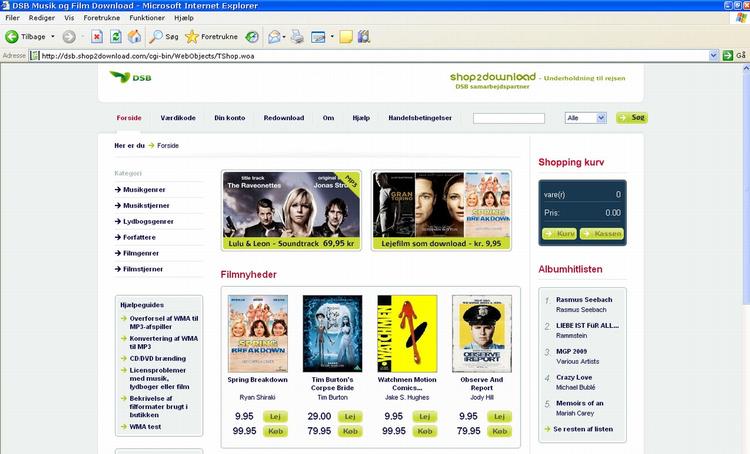Open Observe And Report poster
The height and width of the screenshot is (454, 750).
pyautogui.click(x=482, y=333)
